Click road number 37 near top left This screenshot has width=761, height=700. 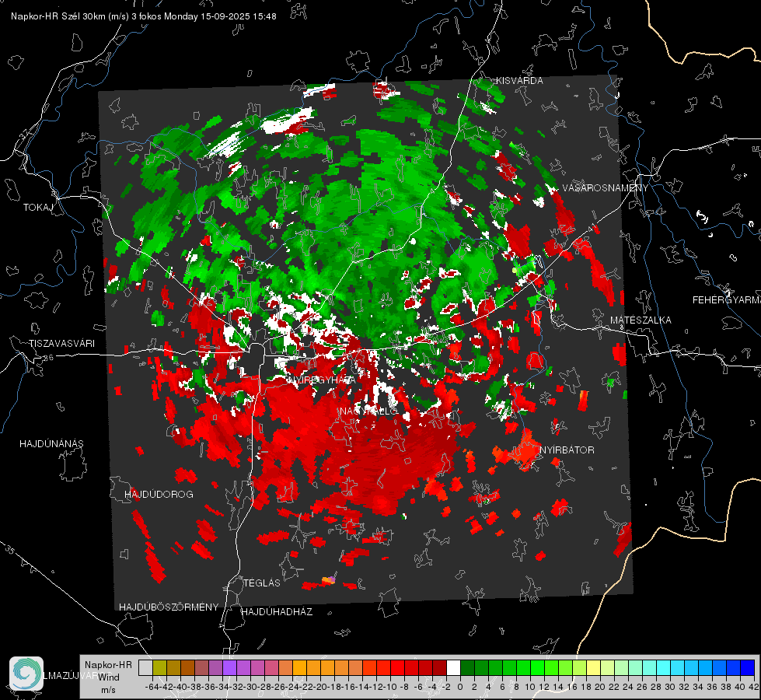tap(25, 133)
